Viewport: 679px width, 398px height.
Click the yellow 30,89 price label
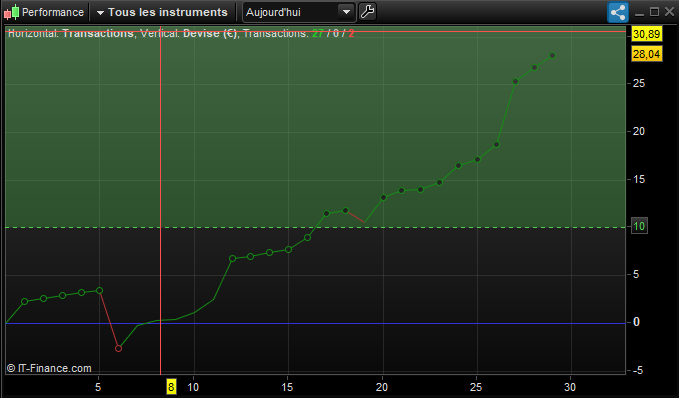(x=647, y=34)
